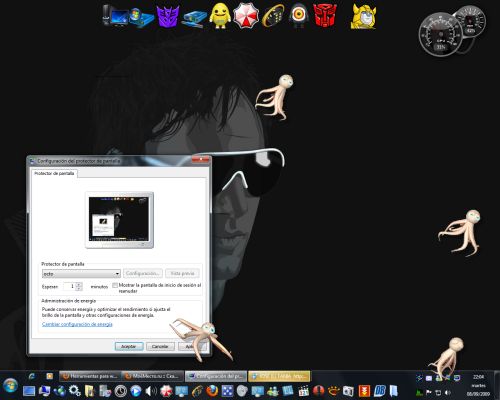Open the Messenger buddies taskbar icon
The height and width of the screenshot is (400, 500).
(x=273, y=391)
